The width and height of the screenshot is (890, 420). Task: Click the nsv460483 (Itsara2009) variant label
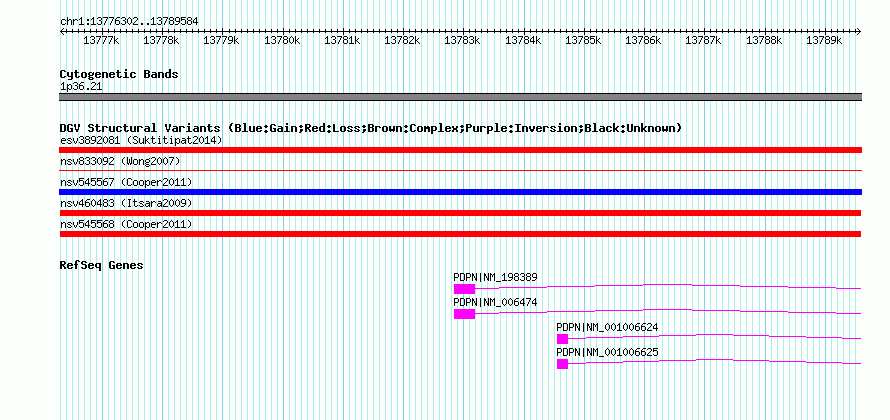click(126, 203)
